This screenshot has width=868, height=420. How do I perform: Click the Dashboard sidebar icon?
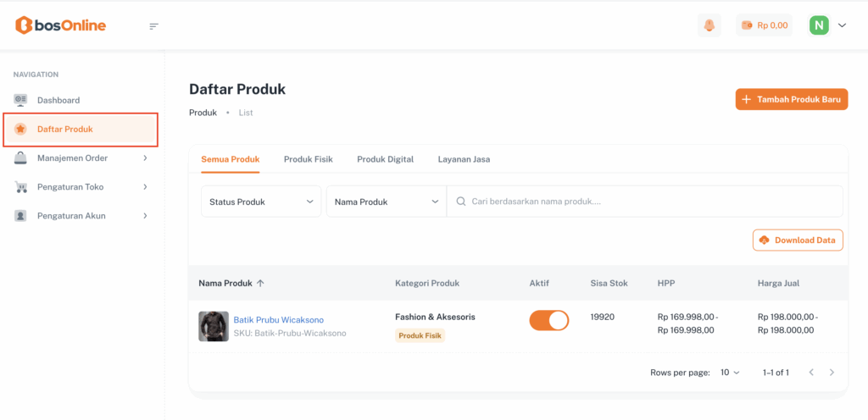(20, 100)
